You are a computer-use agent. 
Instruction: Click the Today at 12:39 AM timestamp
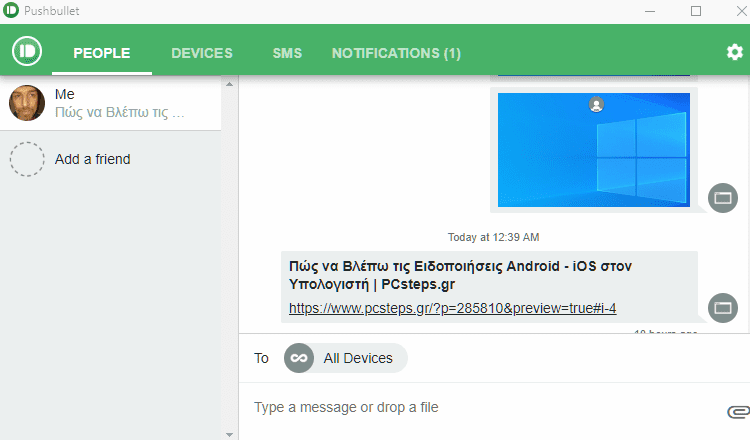pyautogui.click(x=493, y=237)
